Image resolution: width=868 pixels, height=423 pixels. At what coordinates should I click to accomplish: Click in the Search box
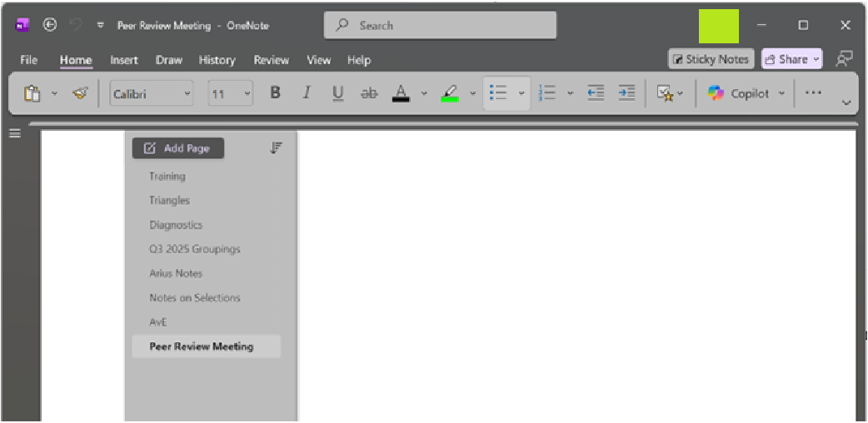pyautogui.click(x=440, y=26)
